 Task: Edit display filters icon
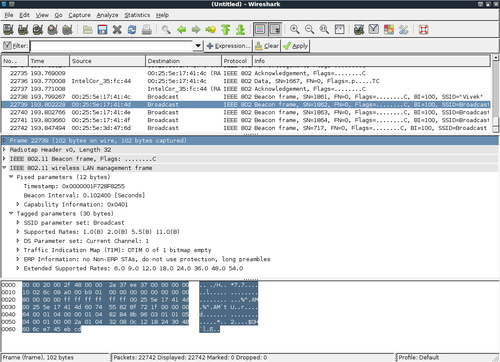pos(374,30)
